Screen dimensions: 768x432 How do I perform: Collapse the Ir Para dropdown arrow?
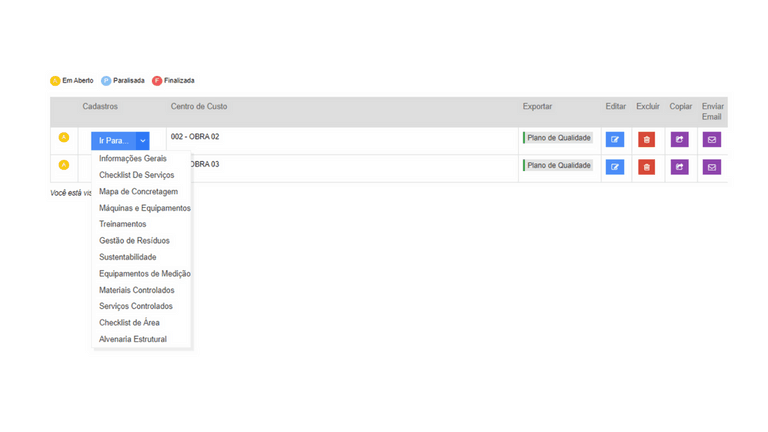click(143, 141)
